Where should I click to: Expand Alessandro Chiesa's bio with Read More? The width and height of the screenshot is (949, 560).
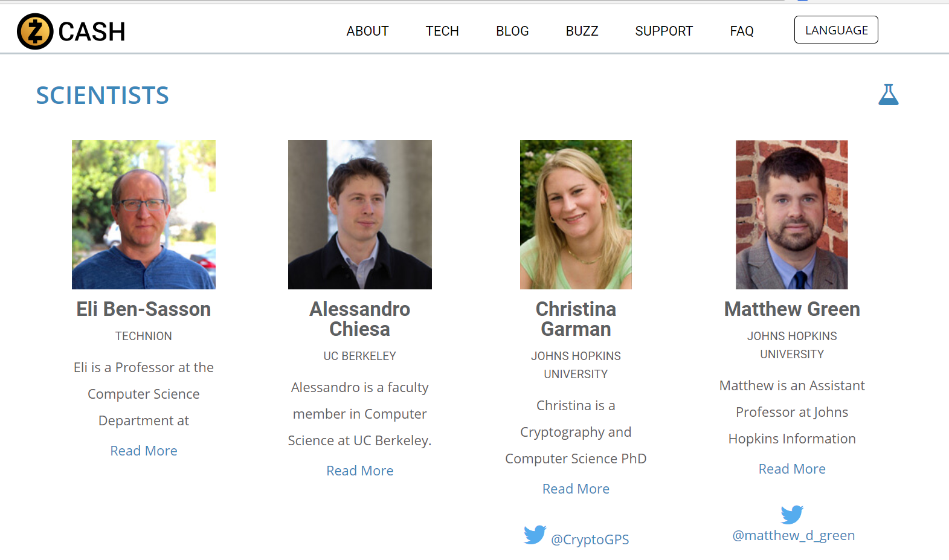pos(360,471)
